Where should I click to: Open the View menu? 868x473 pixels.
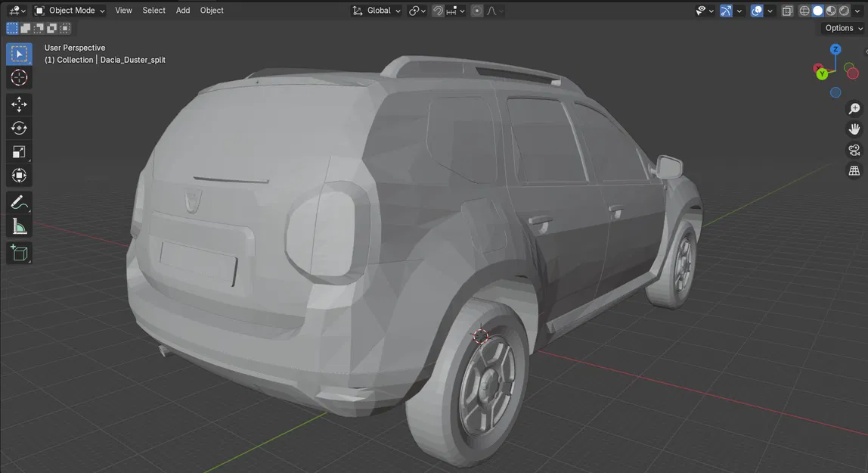tap(123, 10)
